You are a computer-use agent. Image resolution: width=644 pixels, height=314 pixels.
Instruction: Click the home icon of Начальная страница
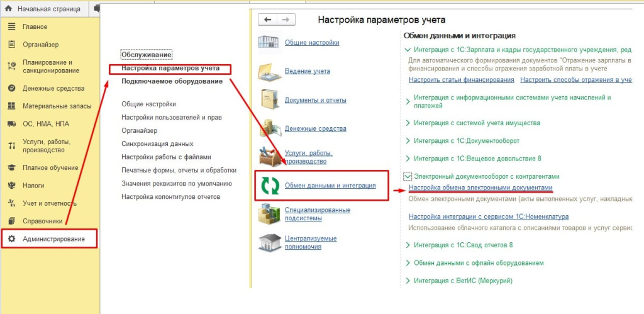click(8, 8)
